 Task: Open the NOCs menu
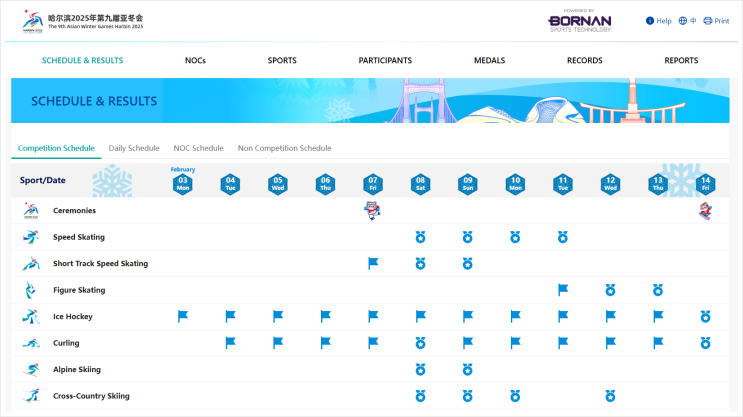point(195,61)
